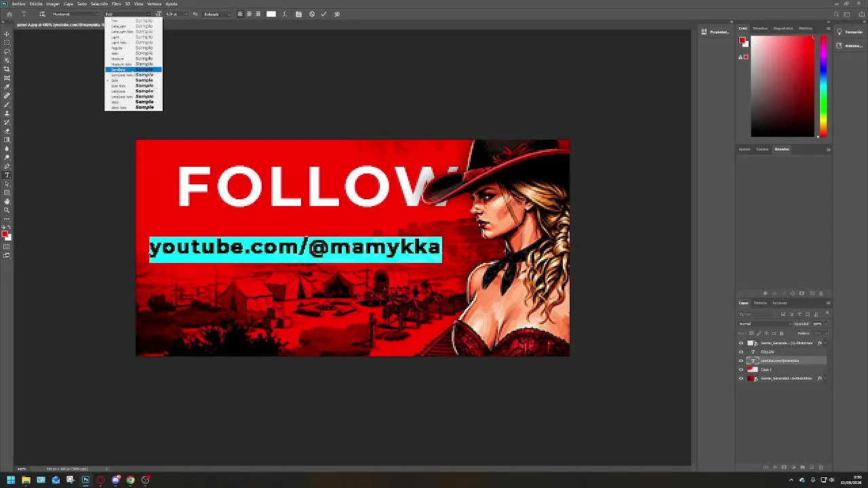Toggle lock transparent pixels

click(751, 333)
